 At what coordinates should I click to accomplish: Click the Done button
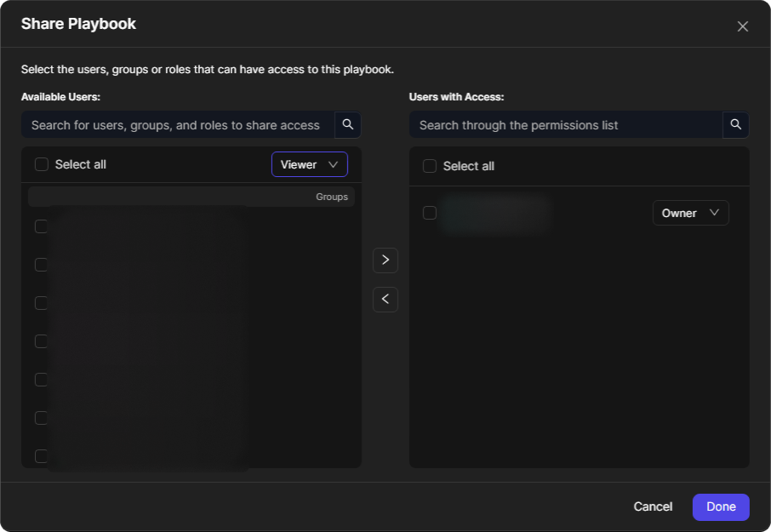point(721,507)
